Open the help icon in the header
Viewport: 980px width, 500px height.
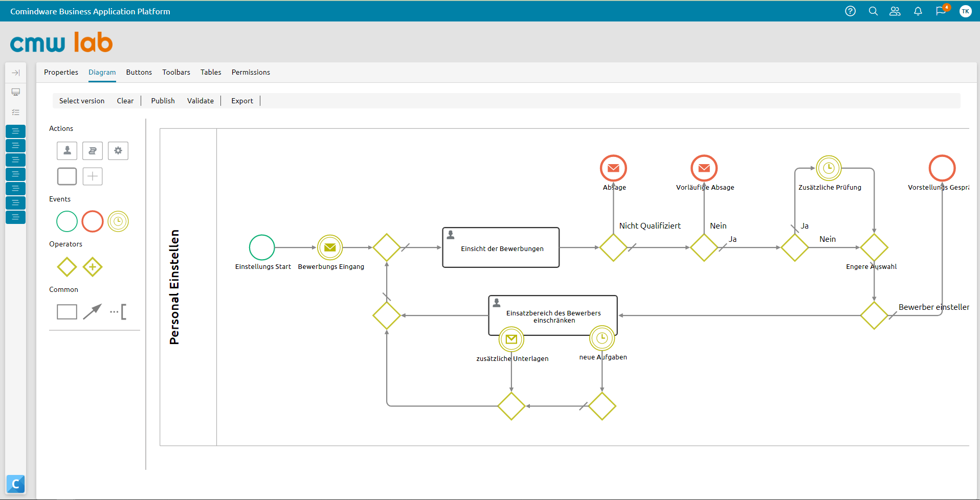[850, 11]
